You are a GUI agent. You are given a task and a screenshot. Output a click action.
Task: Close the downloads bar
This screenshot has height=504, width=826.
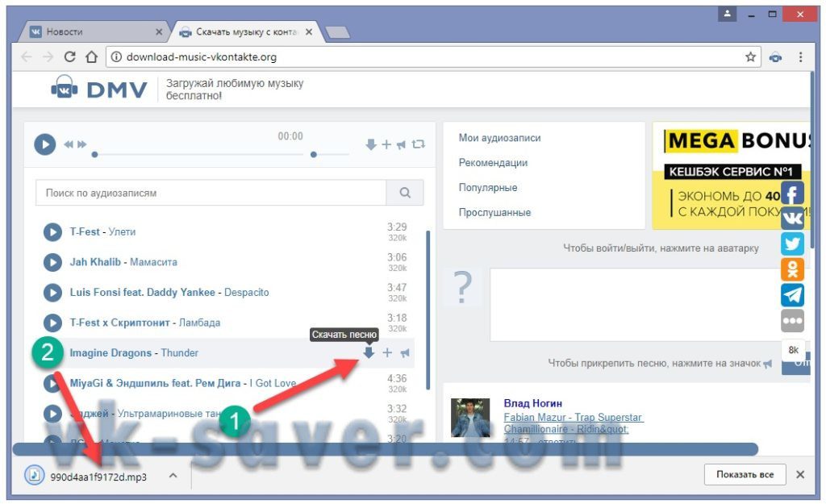tap(800, 474)
